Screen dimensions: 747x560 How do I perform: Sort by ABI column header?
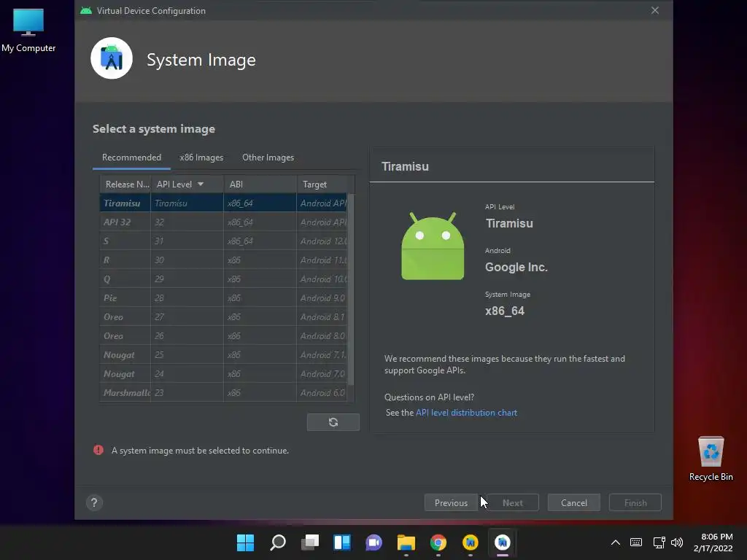(x=260, y=184)
